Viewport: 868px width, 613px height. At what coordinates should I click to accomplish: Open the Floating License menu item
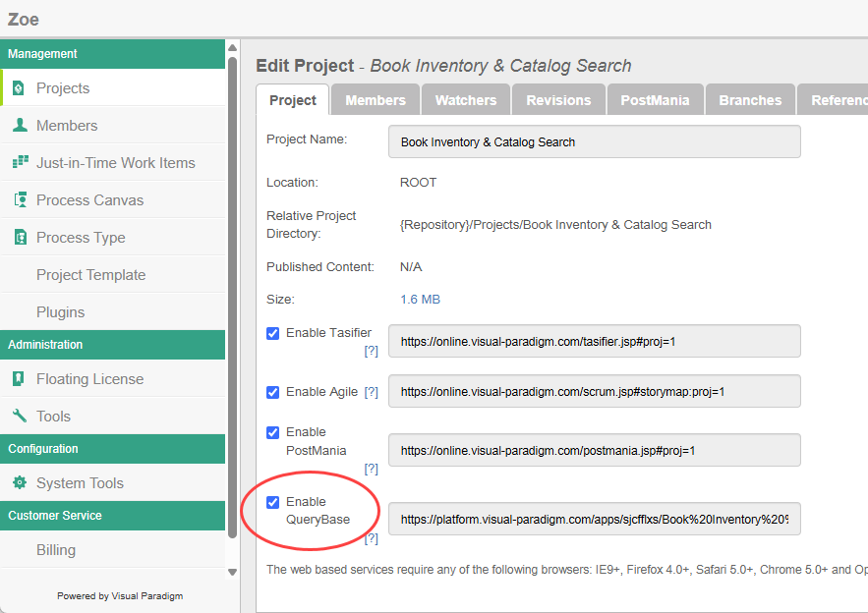[113, 379]
